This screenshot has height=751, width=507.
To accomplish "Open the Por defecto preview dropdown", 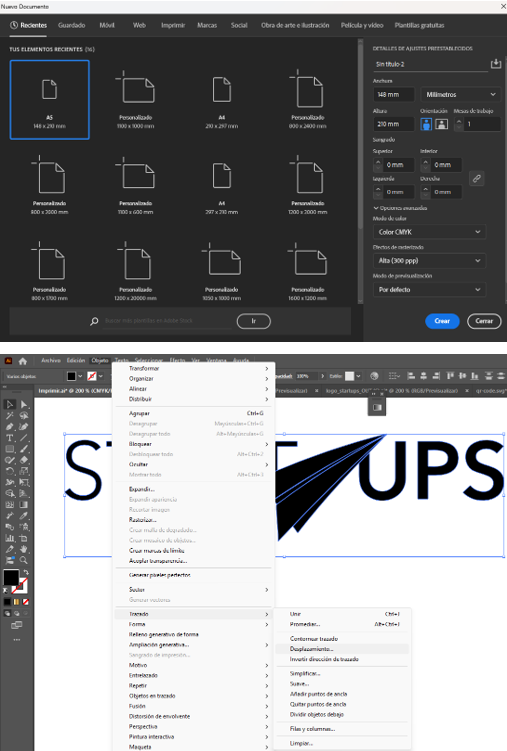I will click(429, 289).
